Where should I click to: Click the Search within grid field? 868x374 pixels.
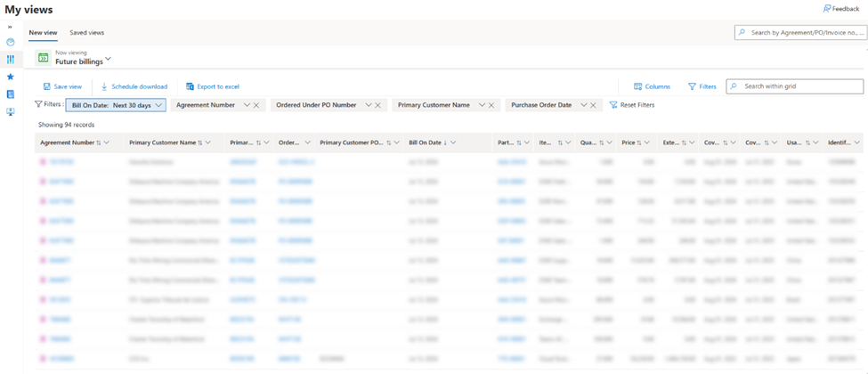coord(795,86)
